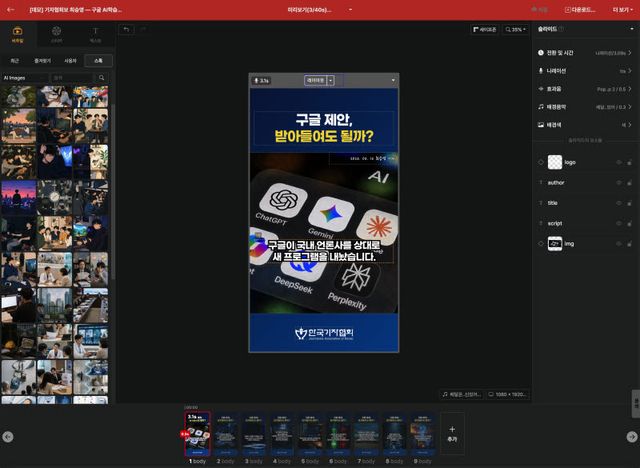Click the right-edge panel drag handle
The height and width of the screenshot is (468, 640).
[x=636, y=404]
